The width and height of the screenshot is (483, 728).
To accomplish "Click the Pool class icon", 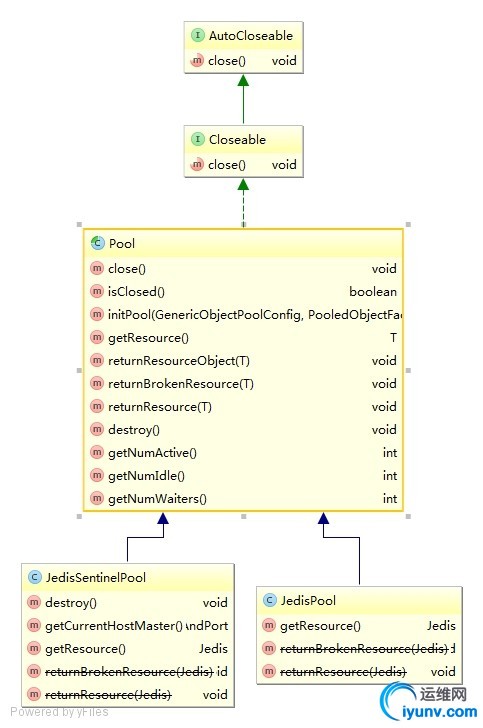I will click(x=98, y=243).
